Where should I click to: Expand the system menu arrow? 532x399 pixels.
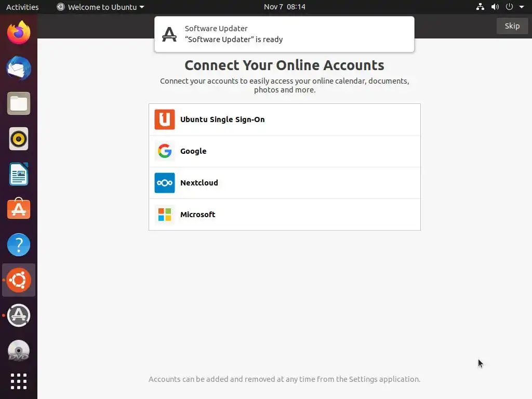coord(522,7)
